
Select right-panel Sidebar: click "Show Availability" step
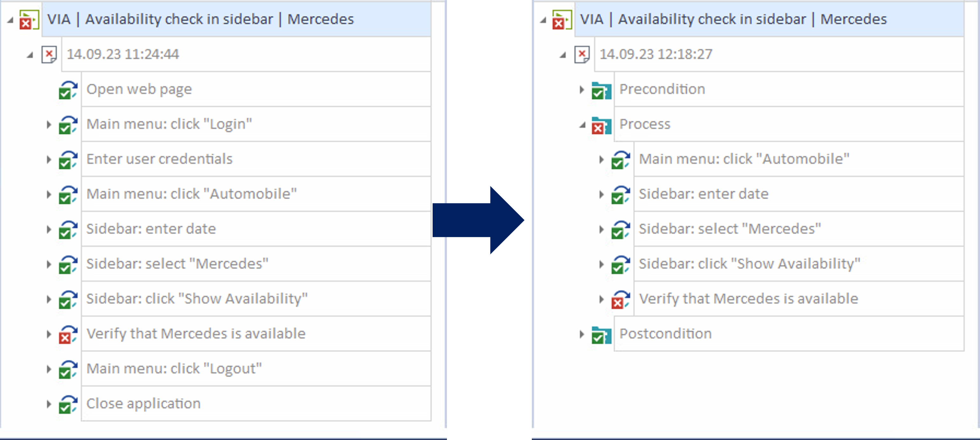749,264
